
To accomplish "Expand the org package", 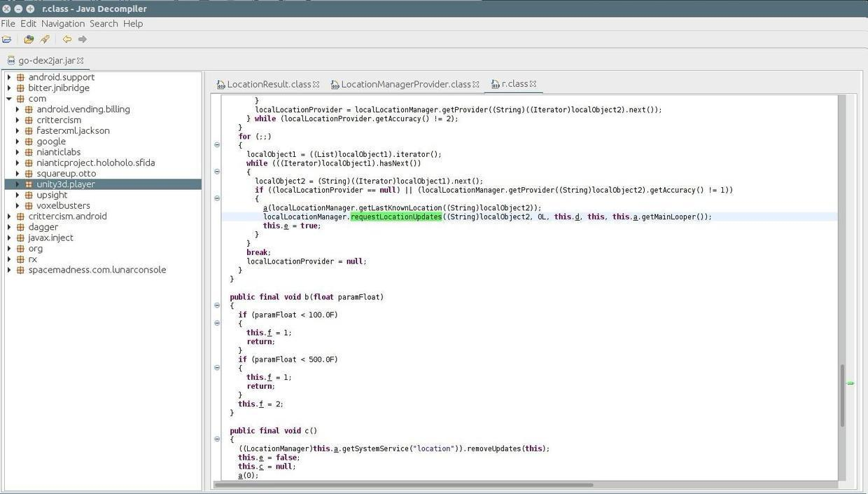I will click(x=9, y=248).
